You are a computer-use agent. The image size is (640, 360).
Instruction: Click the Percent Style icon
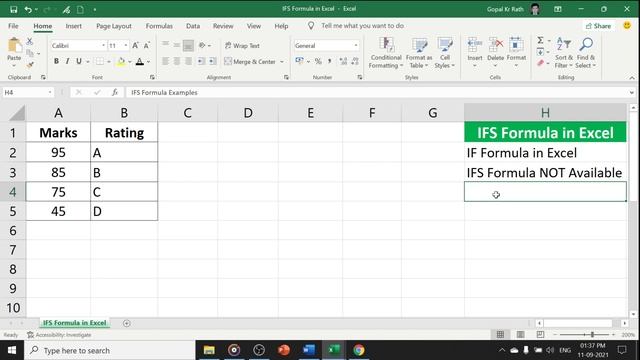318,62
